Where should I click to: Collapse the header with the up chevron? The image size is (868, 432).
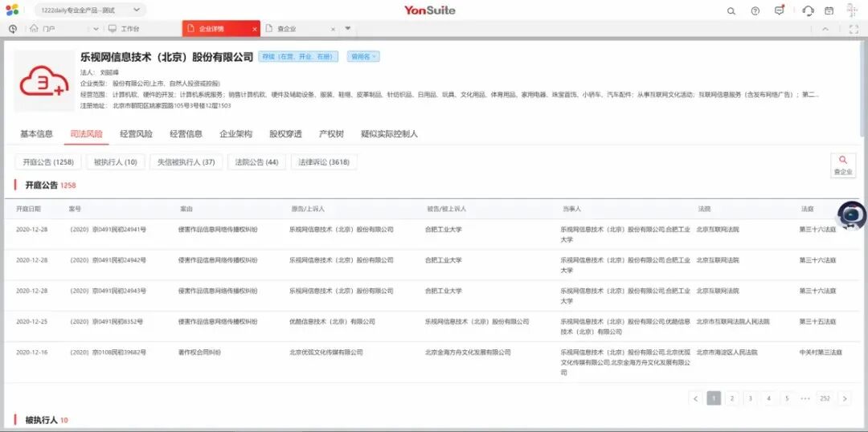point(825,30)
